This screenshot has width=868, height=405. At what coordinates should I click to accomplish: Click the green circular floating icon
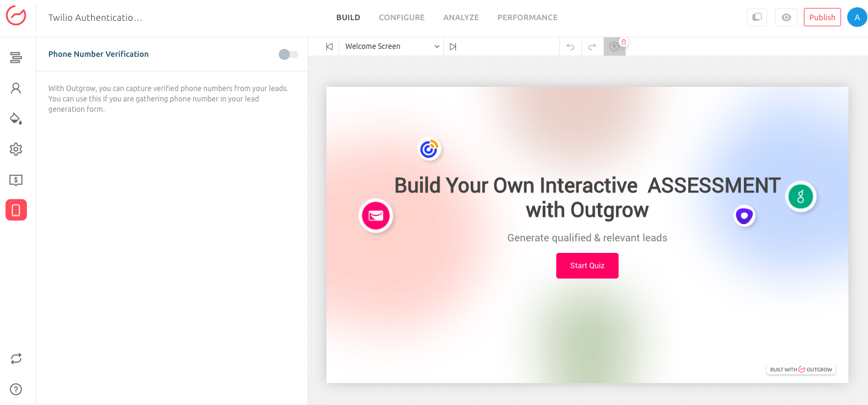pyautogui.click(x=800, y=197)
